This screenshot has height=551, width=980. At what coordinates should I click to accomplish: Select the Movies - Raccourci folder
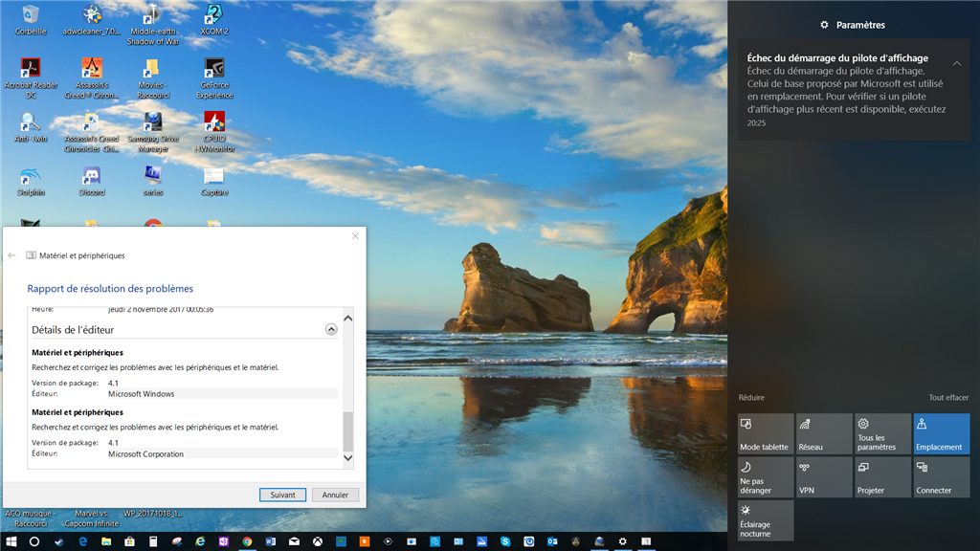(152, 78)
